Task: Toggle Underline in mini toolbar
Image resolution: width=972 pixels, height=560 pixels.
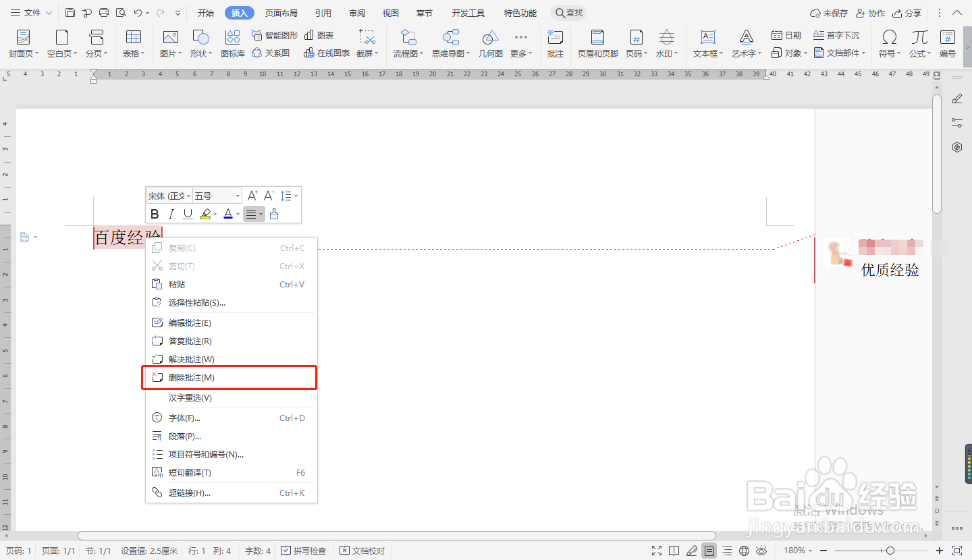Action: [188, 214]
